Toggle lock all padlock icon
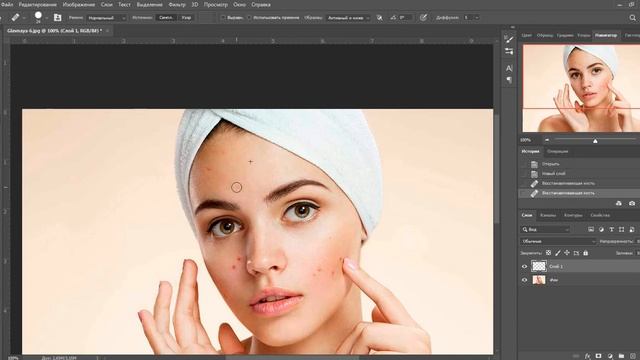This screenshot has width=640, height=360. tap(586, 253)
